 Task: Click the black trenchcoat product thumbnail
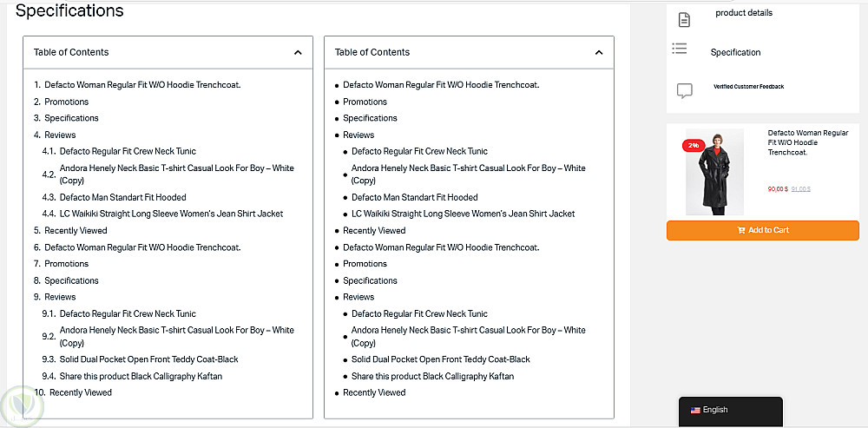(714, 174)
